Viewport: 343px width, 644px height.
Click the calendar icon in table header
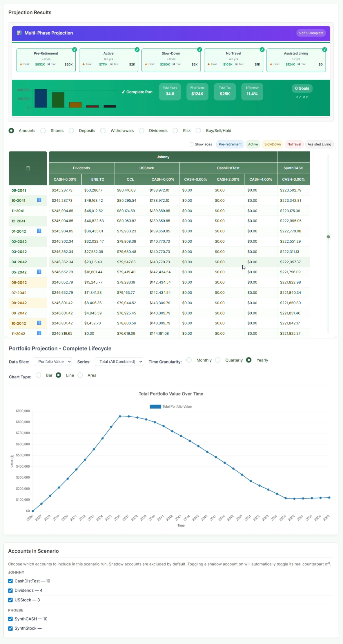click(28, 168)
